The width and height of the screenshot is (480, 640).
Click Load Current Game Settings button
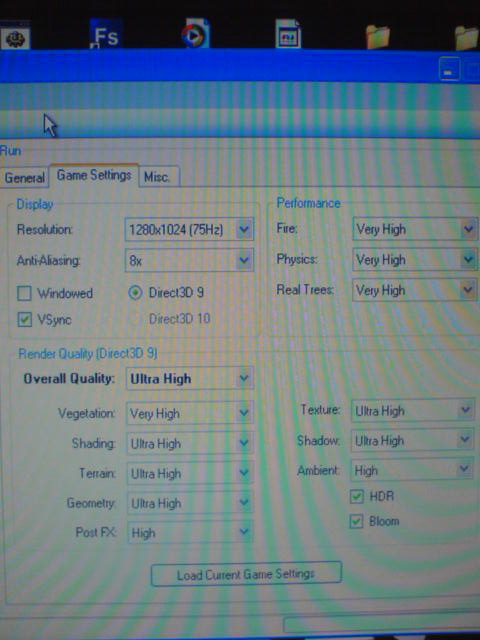(x=246, y=574)
